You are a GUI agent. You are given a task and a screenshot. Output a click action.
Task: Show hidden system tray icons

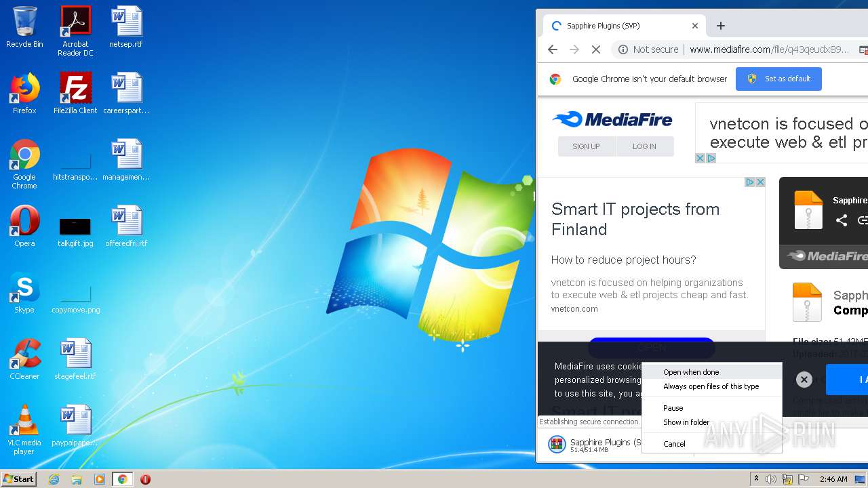click(756, 479)
